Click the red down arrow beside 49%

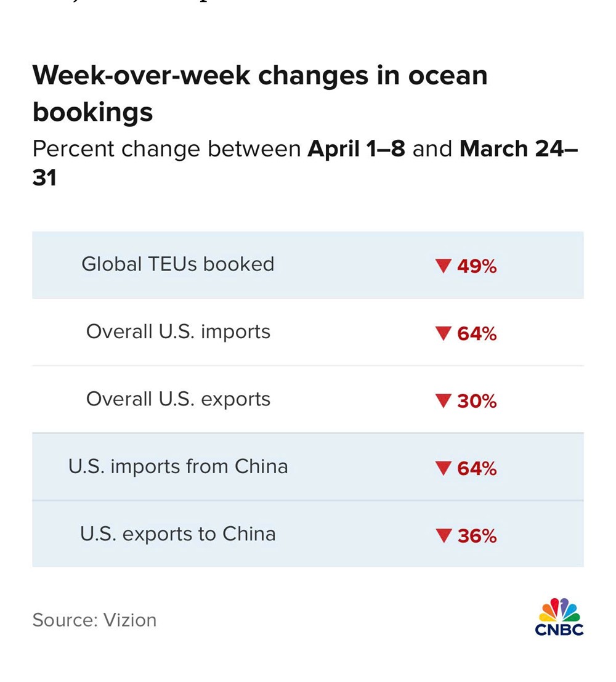click(444, 266)
